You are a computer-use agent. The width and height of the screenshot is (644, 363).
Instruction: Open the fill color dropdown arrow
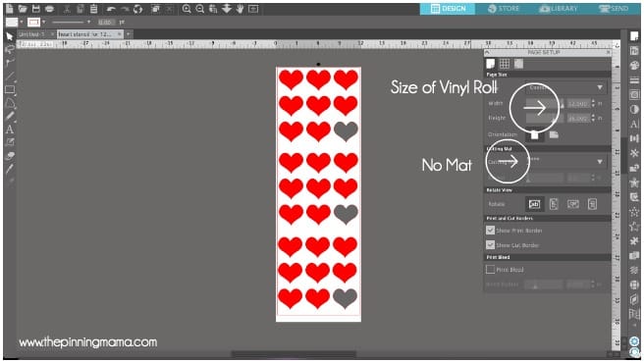[x=22, y=23]
